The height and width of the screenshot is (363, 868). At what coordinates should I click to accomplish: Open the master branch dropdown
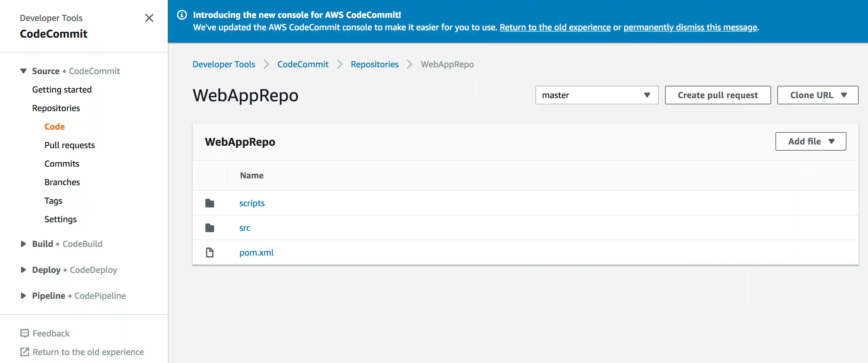tap(597, 95)
